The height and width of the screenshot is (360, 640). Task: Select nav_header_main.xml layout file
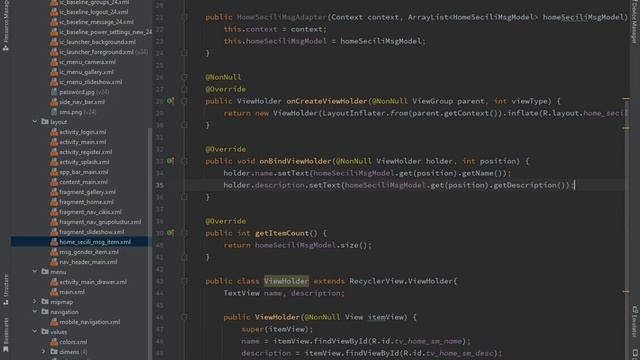click(x=84, y=262)
